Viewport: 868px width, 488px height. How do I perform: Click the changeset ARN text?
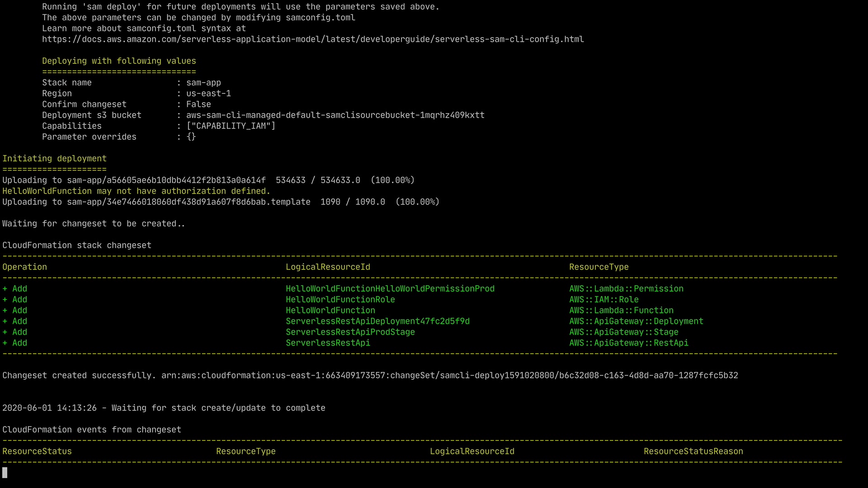pyautogui.click(x=449, y=375)
